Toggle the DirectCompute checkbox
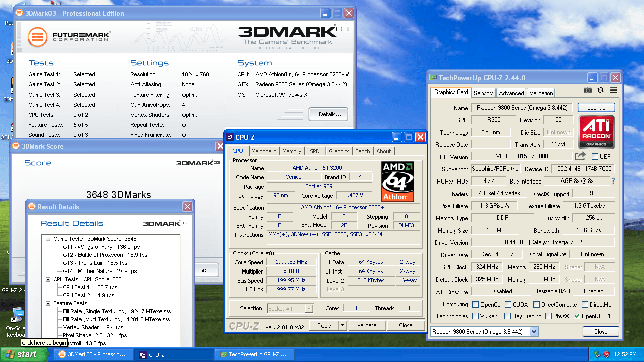644x362 pixels. (536, 305)
